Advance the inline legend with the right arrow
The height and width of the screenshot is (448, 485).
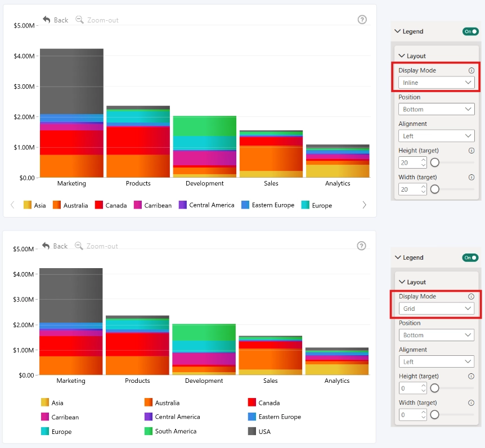click(365, 205)
